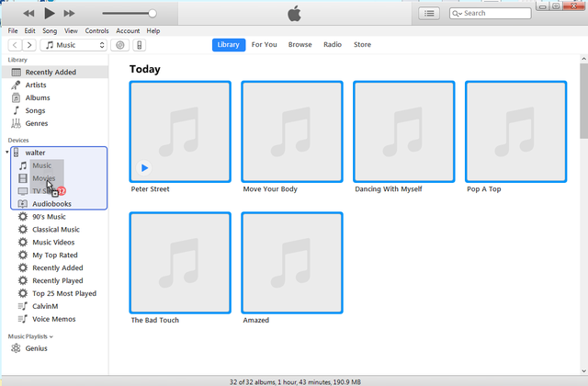Click the vertical scrollbar thumb
The image size is (588, 386).
[584, 100]
